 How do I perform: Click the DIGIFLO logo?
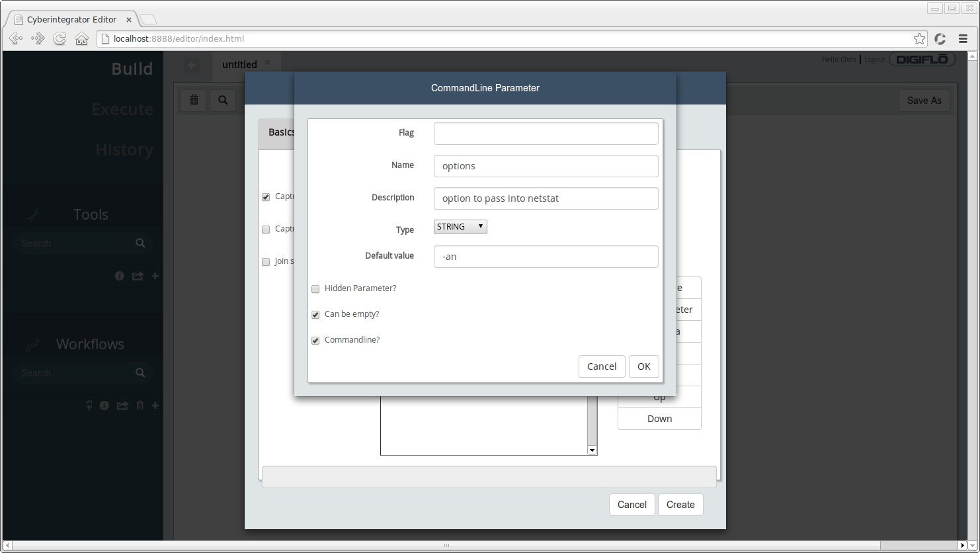(922, 60)
